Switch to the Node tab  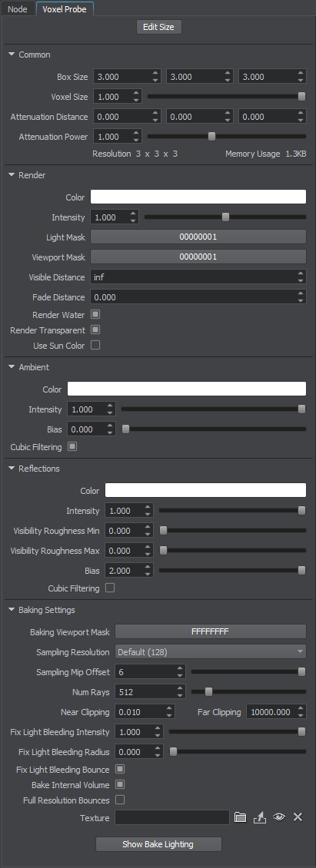tap(18, 9)
